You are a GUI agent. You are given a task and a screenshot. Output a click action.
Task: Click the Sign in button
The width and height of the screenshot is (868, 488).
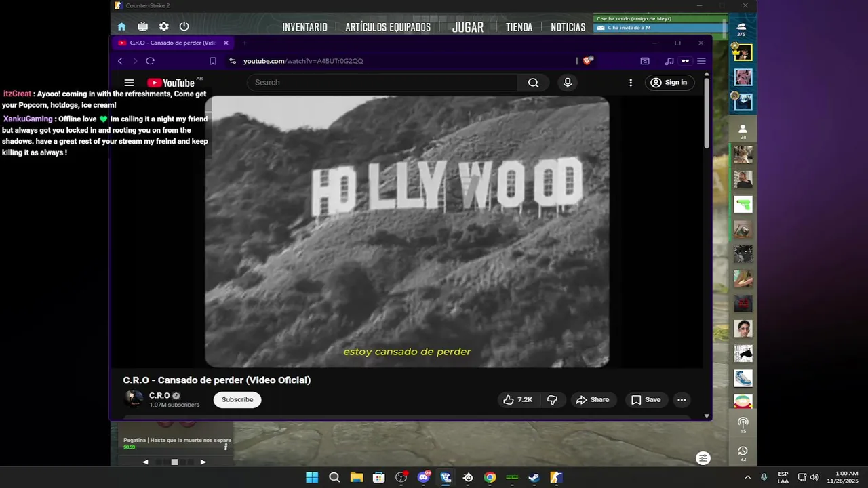pyautogui.click(x=669, y=83)
